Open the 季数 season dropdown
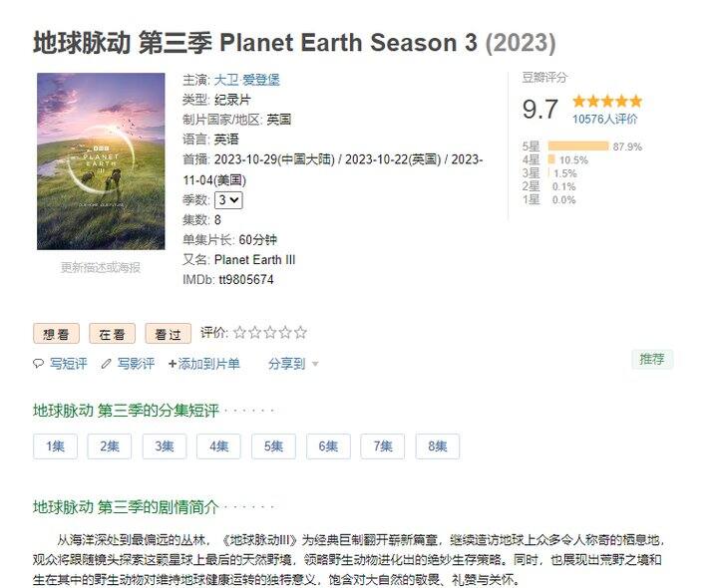This screenshot has width=718, height=588. pyautogui.click(x=228, y=200)
